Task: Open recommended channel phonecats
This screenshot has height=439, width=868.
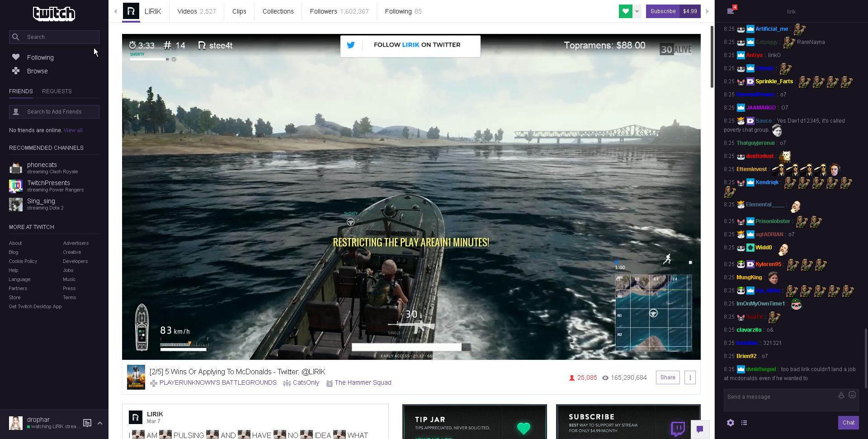Action: tap(54, 168)
